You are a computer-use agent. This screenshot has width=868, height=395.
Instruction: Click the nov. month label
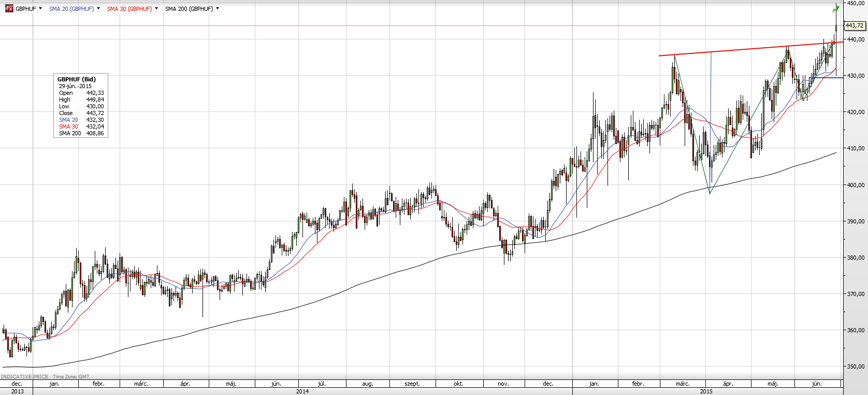pyautogui.click(x=503, y=384)
